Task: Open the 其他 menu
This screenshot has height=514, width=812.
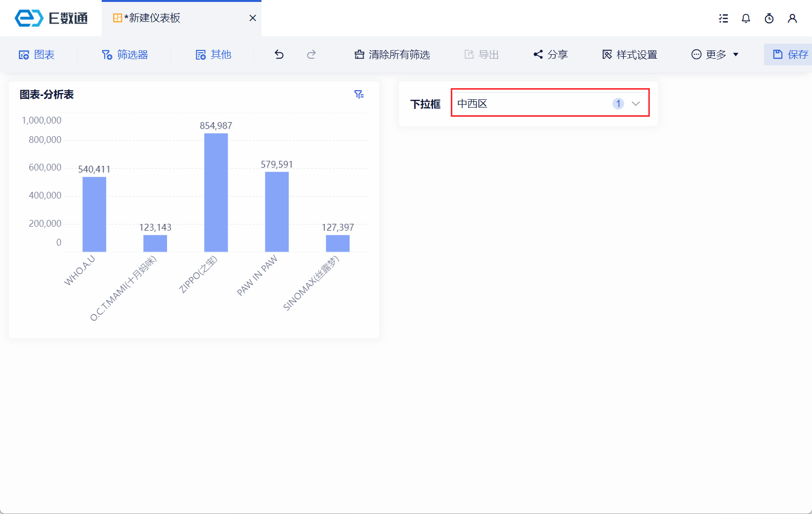Action: point(214,55)
